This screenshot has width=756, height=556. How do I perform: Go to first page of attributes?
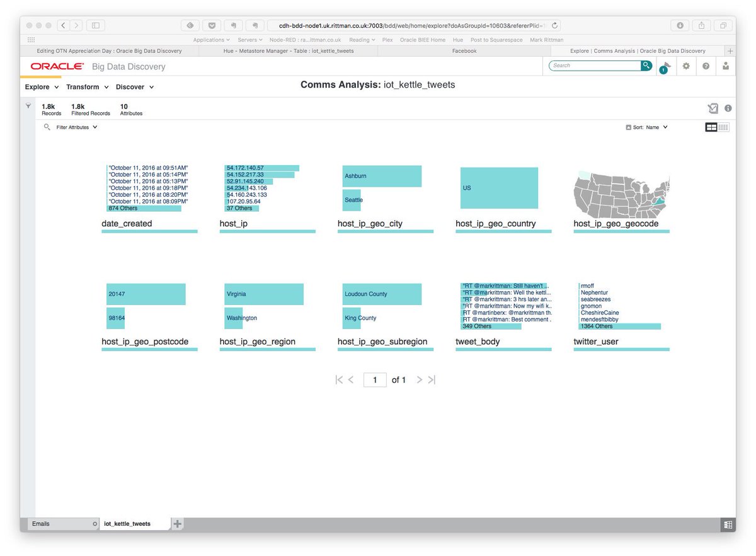[x=339, y=380]
